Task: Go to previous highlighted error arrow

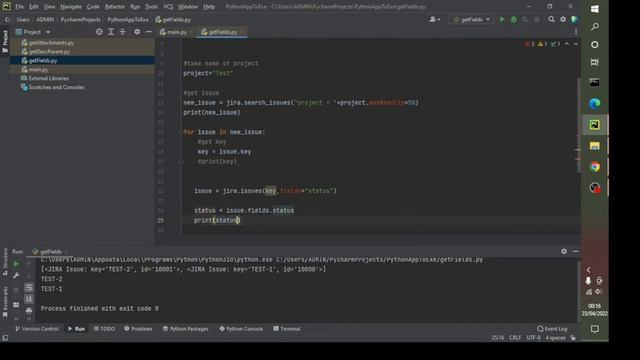Action: pos(567,44)
